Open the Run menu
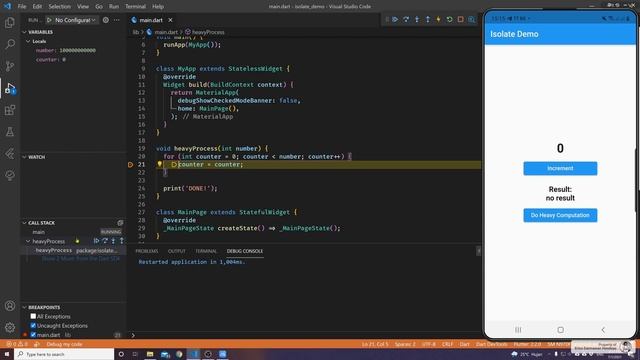Viewport: 640px width, 360px height. point(114,7)
